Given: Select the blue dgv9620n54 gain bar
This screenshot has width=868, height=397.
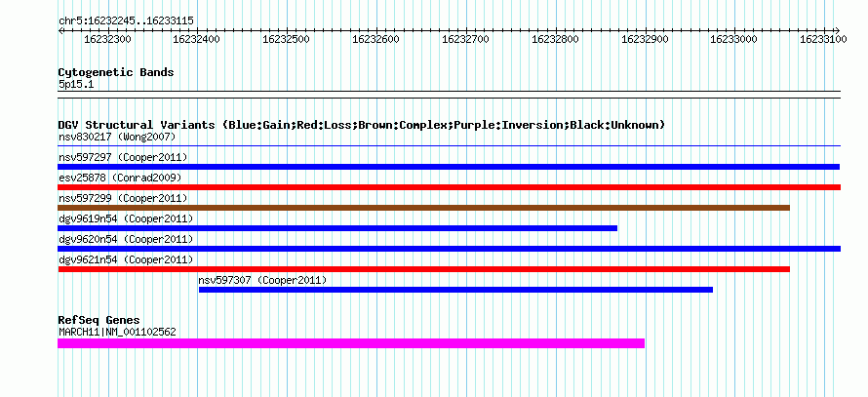Looking at the screenshot, I should click(450, 249).
